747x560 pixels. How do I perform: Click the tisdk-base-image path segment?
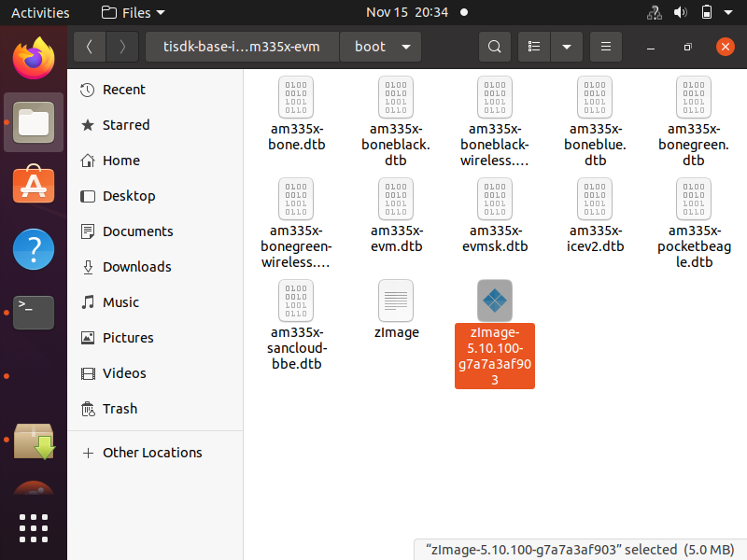point(244,46)
